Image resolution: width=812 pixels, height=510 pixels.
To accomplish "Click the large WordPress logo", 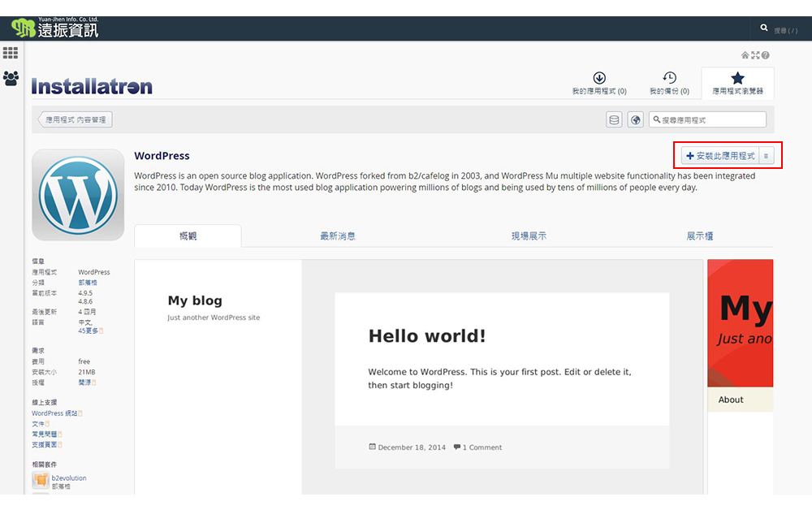I will [x=78, y=195].
